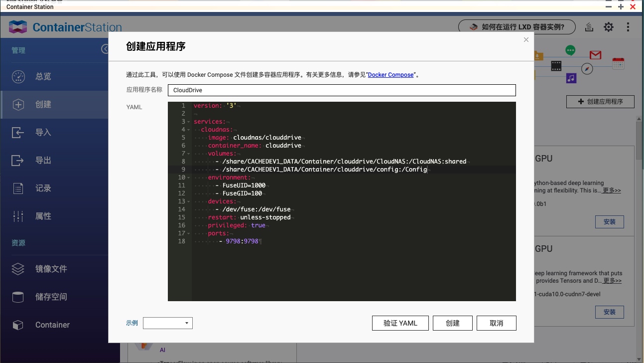Viewport: 644px width, 363px height.
Task: Cancel the dialog with 取消
Action: 497,323
